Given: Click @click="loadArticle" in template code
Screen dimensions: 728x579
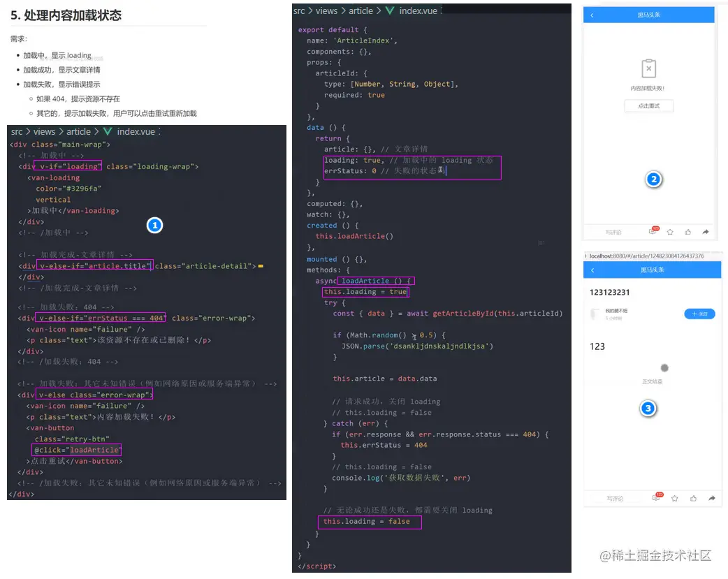Looking at the screenshot, I should click(77, 450).
